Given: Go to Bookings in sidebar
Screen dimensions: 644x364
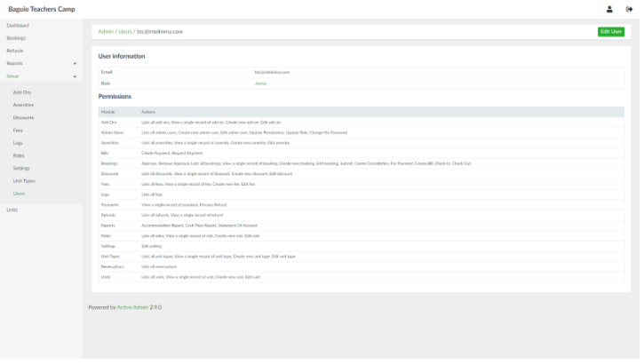Looking at the screenshot, I should (x=16, y=38).
